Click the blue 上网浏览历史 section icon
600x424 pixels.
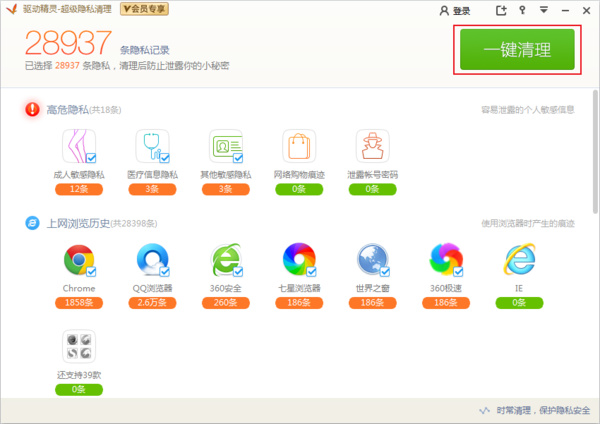tap(33, 223)
